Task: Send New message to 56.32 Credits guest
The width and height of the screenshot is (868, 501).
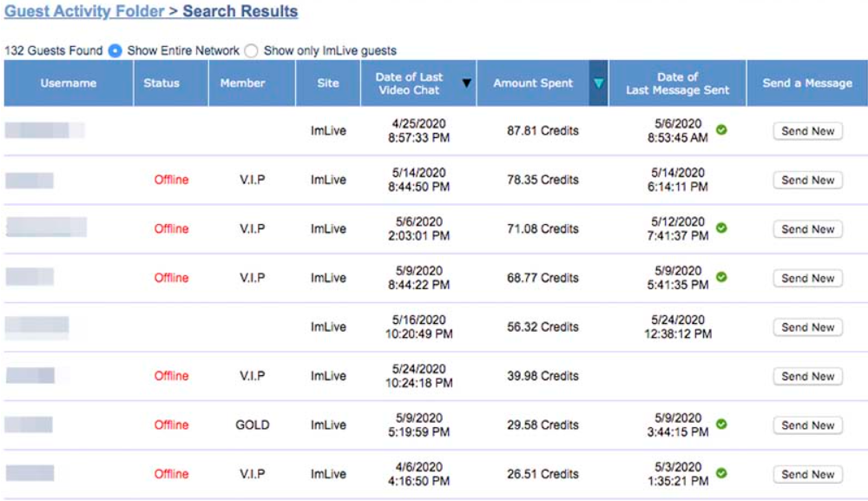Action: [x=807, y=327]
